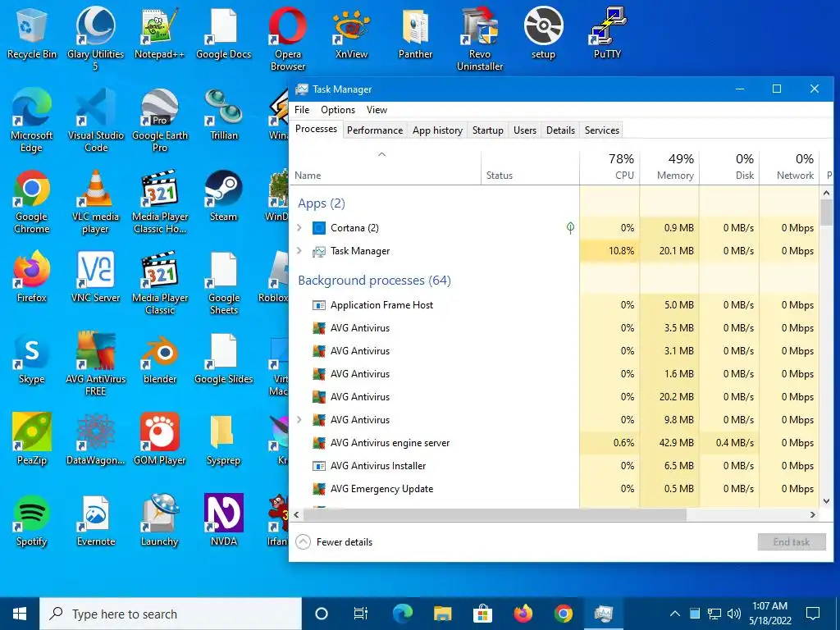Sort by the Network column header
The width and height of the screenshot is (840, 630).
click(790, 167)
